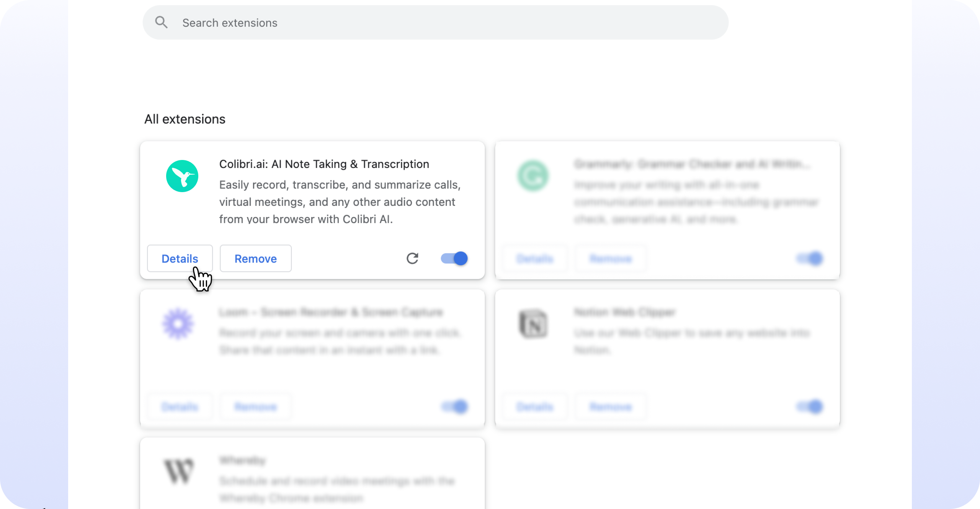Remove the Grammarly extension
Image resolution: width=980 pixels, height=509 pixels.
(x=611, y=259)
